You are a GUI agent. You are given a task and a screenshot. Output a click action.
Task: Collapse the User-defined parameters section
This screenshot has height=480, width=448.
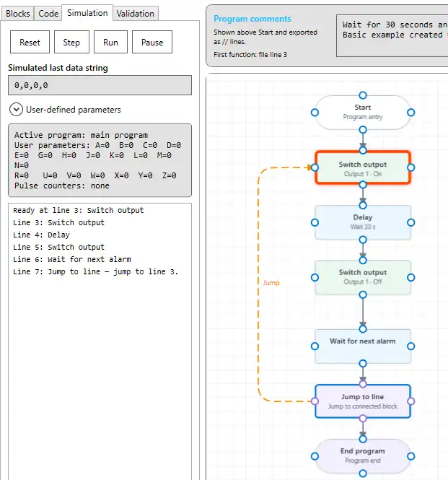coord(16,110)
